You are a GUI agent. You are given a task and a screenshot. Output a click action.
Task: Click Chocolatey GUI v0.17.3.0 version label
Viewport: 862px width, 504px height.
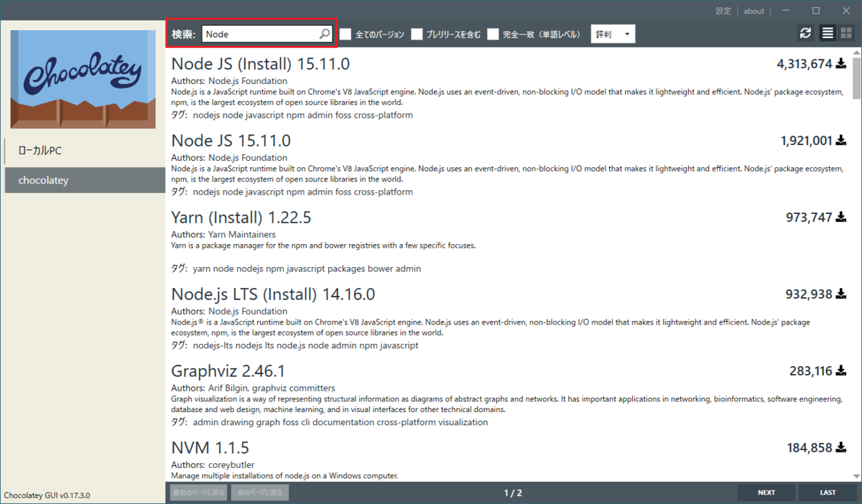pos(47,495)
